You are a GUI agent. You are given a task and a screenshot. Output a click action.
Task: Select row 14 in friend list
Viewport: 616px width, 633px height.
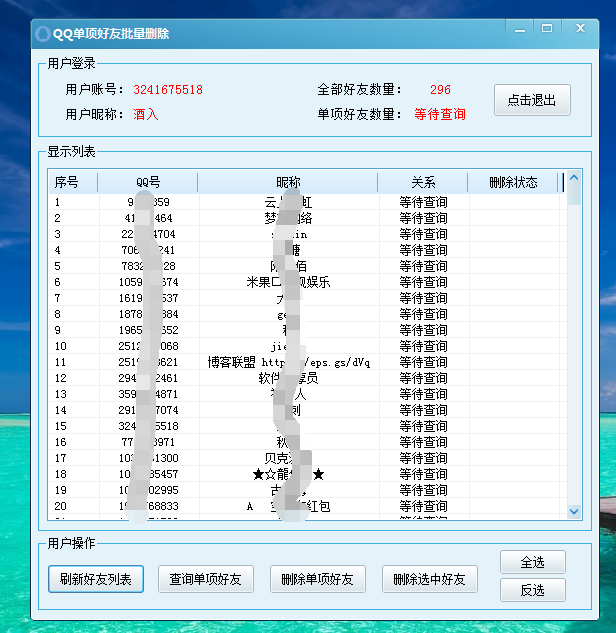click(308, 410)
